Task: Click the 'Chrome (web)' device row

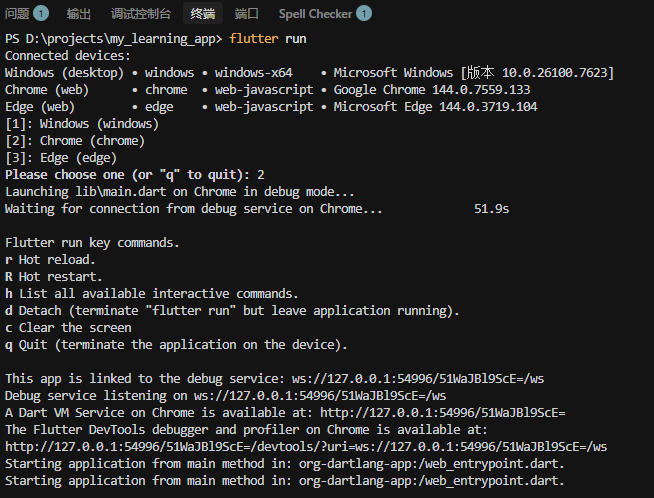Action: coord(267,90)
